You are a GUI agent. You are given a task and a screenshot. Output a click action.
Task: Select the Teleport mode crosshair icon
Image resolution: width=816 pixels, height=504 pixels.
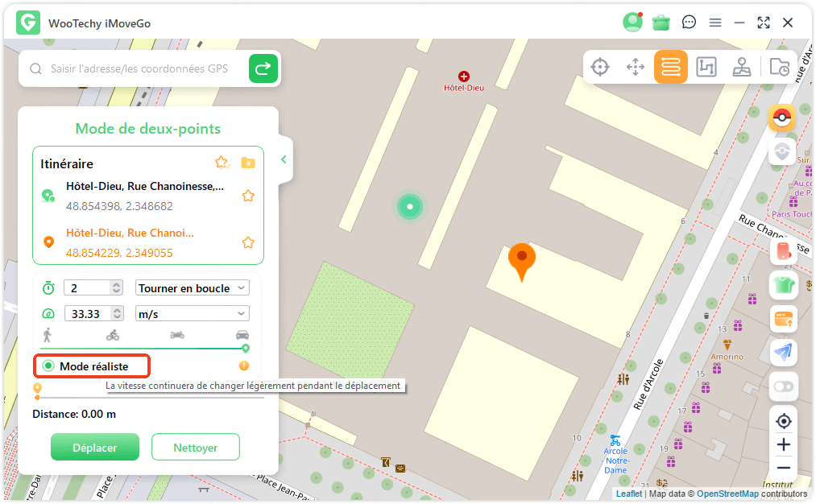pos(600,67)
